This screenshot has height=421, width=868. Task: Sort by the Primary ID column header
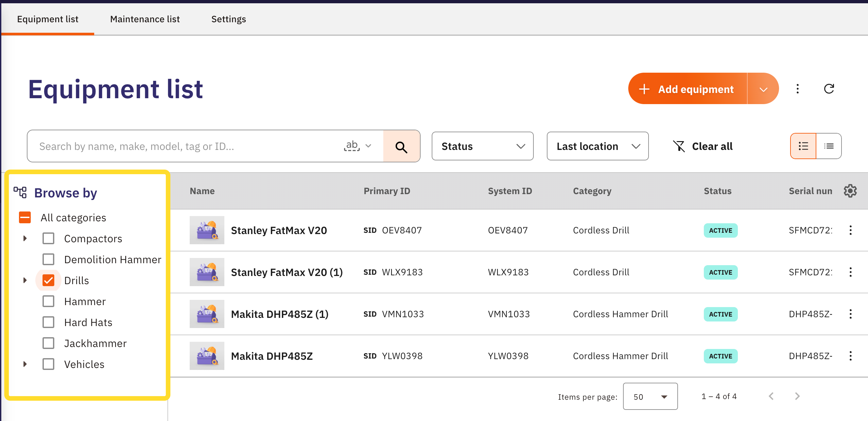(x=387, y=191)
